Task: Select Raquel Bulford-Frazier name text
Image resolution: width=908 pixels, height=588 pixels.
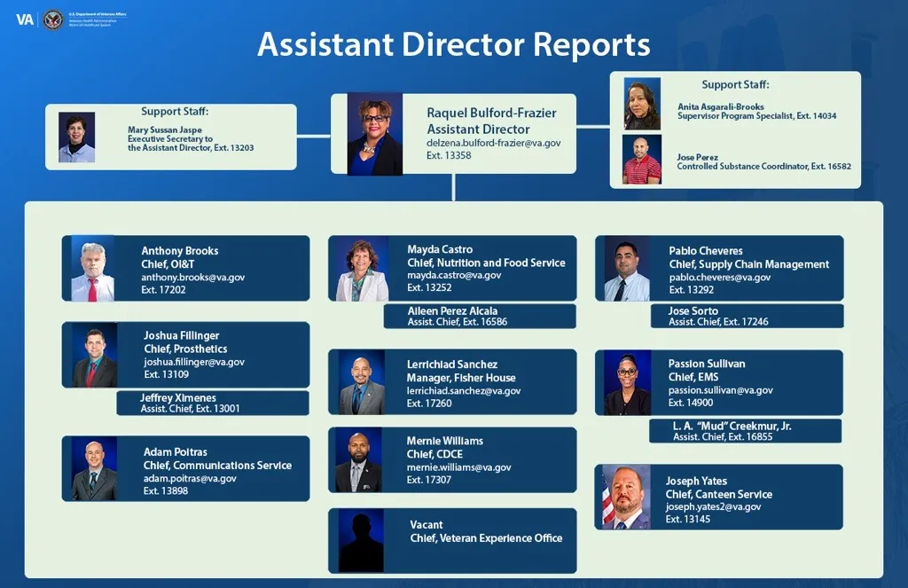Action: click(491, 113)
